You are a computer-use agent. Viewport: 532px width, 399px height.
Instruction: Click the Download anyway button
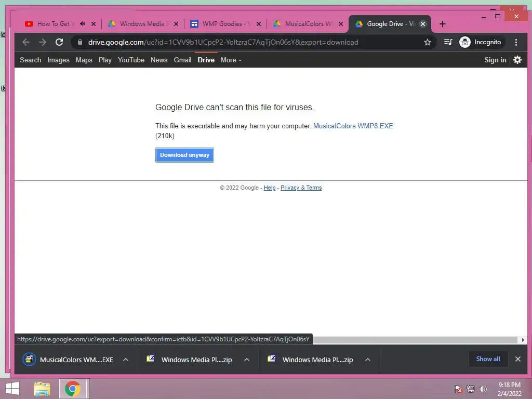click(x=184, y=155)
